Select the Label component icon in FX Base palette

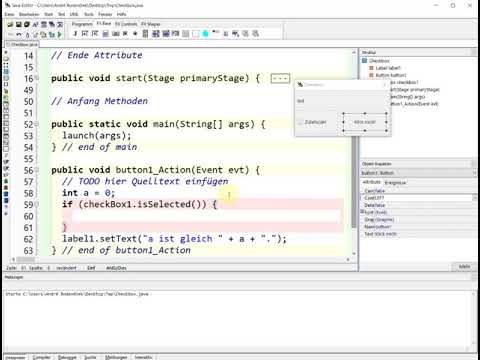tap(75, 33)
